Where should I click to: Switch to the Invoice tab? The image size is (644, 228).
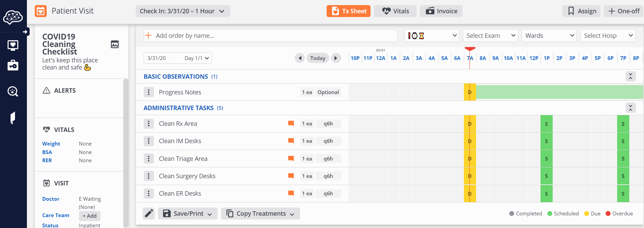[441, 11]
